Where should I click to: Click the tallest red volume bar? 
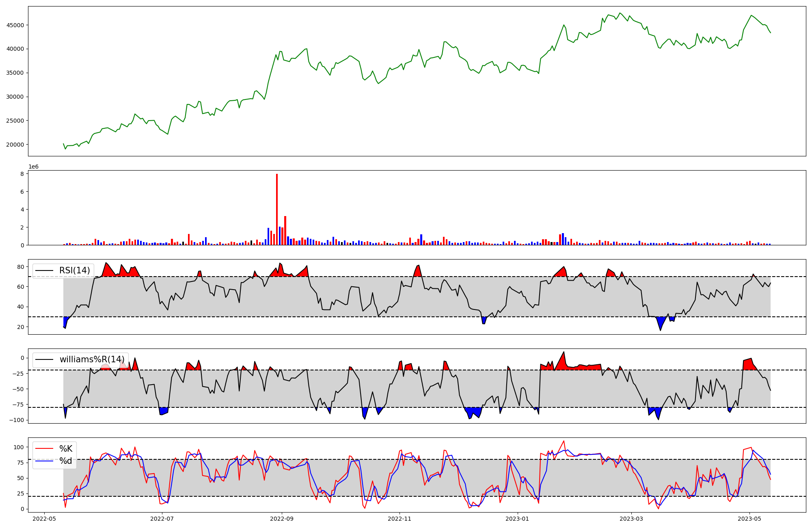click(x=277, y=209)
